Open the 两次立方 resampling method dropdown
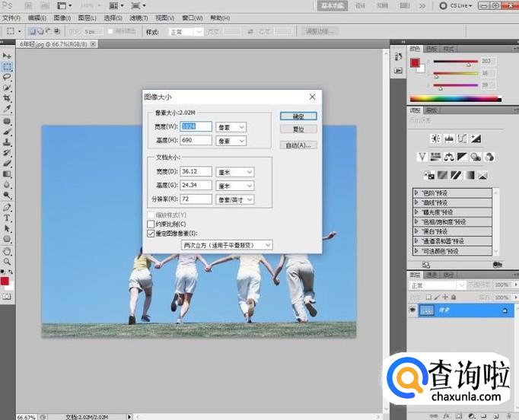Viewport: 519px width, 420px height. (228, 245)
